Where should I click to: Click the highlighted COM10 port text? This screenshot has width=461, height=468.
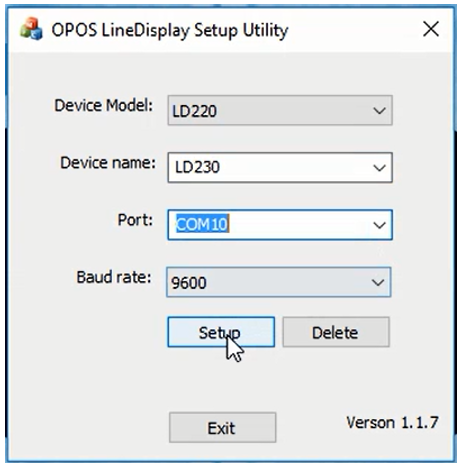(202, 224)
